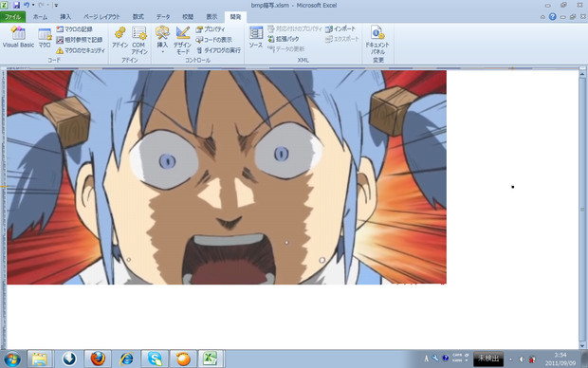Open the Visual Basic editor

(x=18, y=37)
